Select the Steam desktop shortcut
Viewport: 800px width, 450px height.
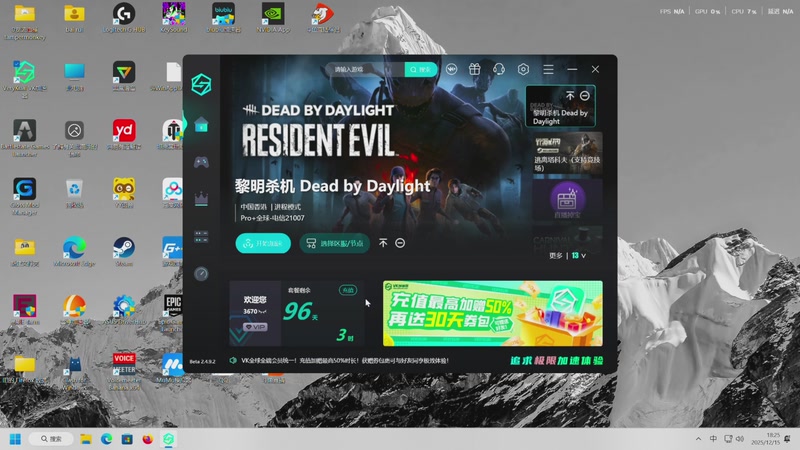coord(124,252)
